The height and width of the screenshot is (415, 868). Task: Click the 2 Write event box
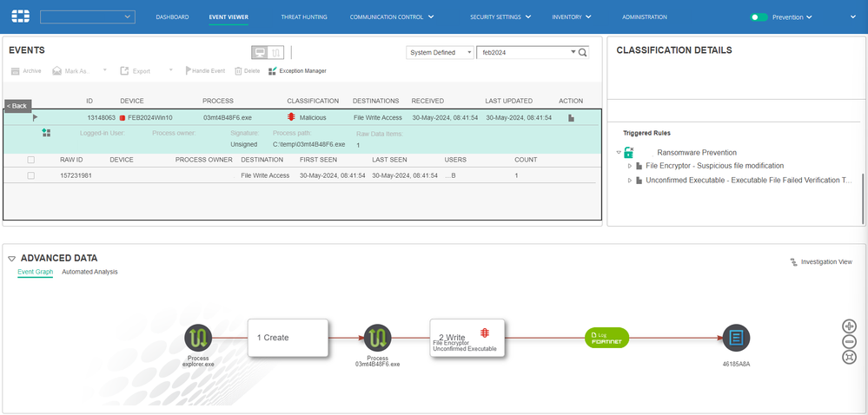coord(467,338)
